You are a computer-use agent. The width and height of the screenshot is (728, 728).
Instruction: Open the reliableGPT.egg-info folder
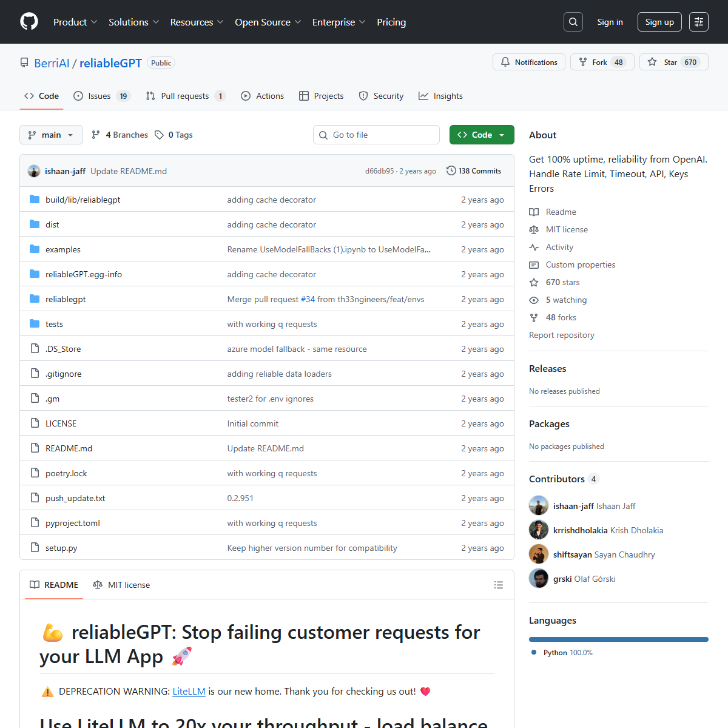coord(84,274)
